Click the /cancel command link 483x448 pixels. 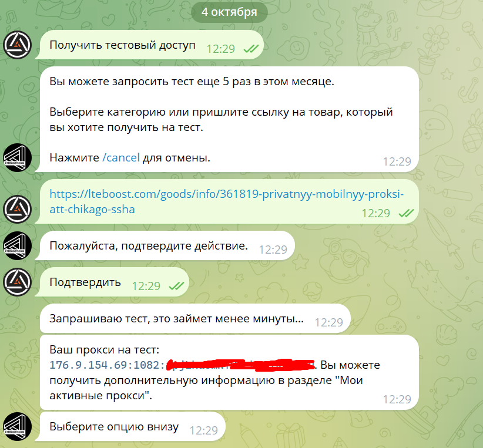[x=121, y=157]
